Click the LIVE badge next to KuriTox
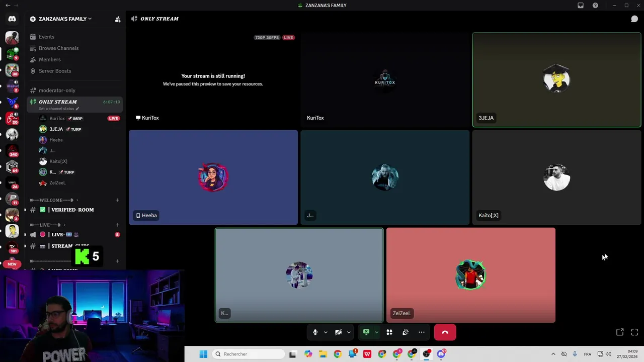The height and width of the screenshot is (362, 644). point(114,118)
